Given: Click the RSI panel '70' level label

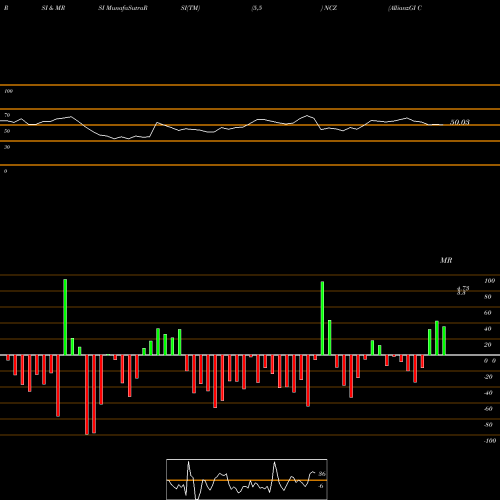Looking at the screenshot, I should pyautogui.click(x=7, y=115).
